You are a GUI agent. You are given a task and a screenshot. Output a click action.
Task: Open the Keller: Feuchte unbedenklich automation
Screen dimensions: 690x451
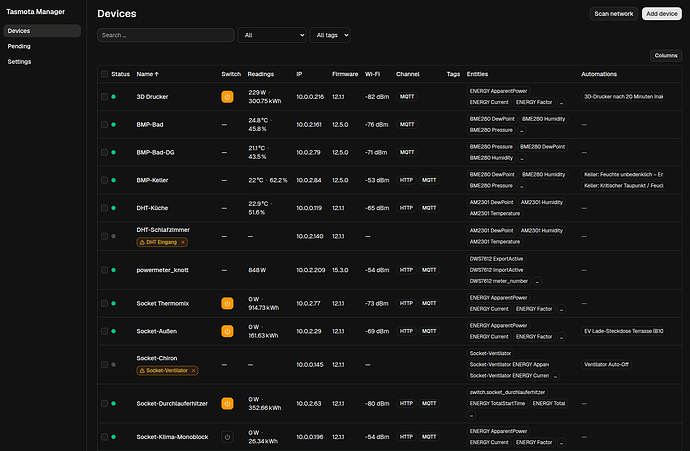click(x=623, y=175)
